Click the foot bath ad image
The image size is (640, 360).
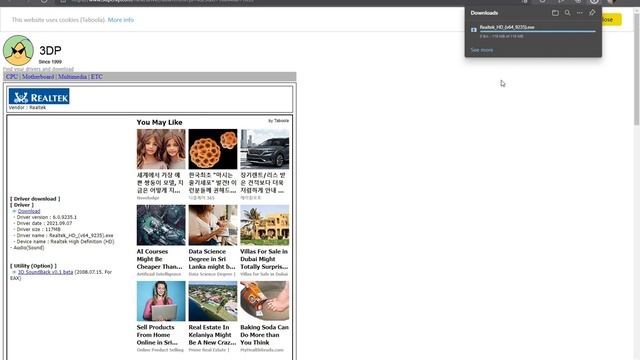(264, 301)
